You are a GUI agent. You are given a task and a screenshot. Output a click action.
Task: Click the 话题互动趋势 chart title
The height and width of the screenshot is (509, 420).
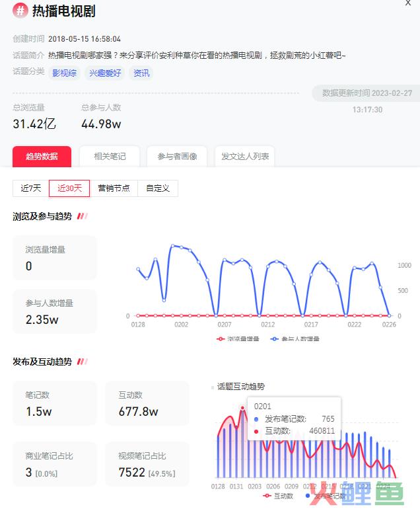point(240,387)
